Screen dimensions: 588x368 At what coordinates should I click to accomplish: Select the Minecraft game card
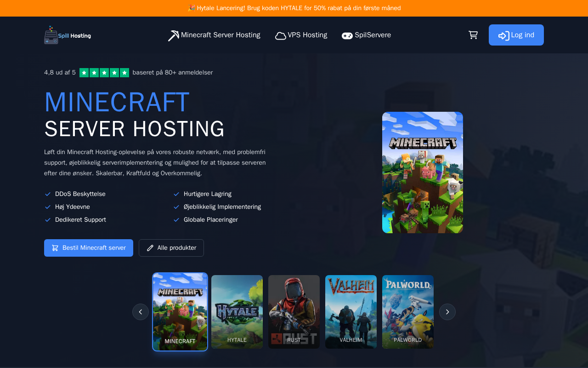click(180, 312)
